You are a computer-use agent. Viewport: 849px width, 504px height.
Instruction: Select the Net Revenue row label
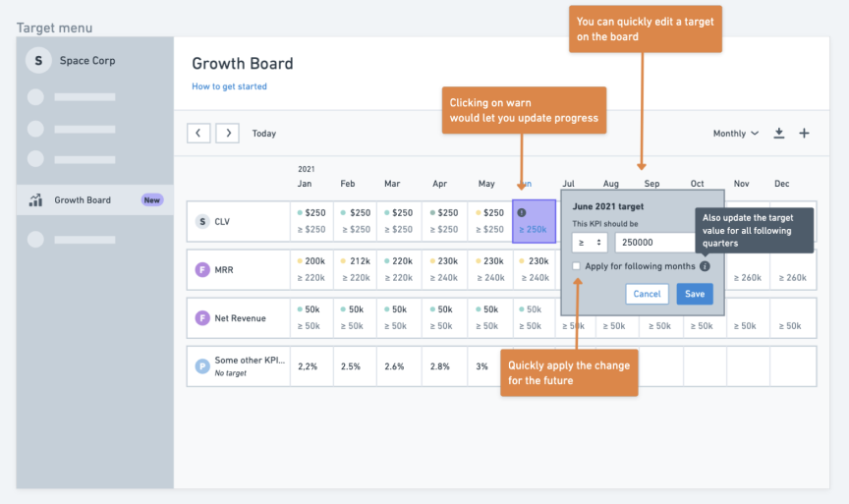coord(242,317)
